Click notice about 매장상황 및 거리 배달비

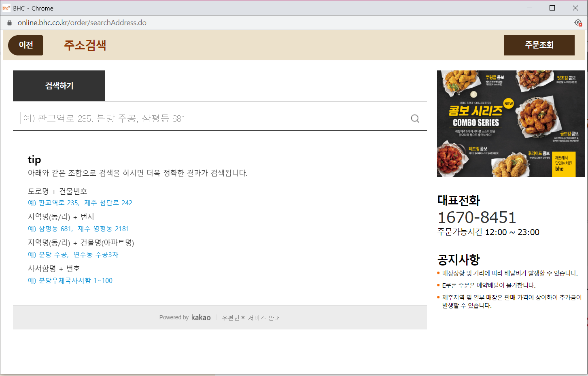point(510,273)
